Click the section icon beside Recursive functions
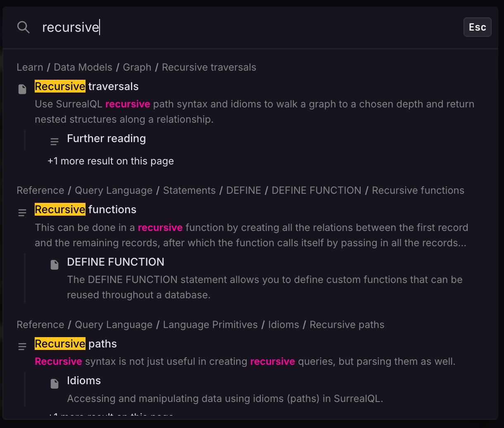 pyautogui.click(x=22, y=212)
